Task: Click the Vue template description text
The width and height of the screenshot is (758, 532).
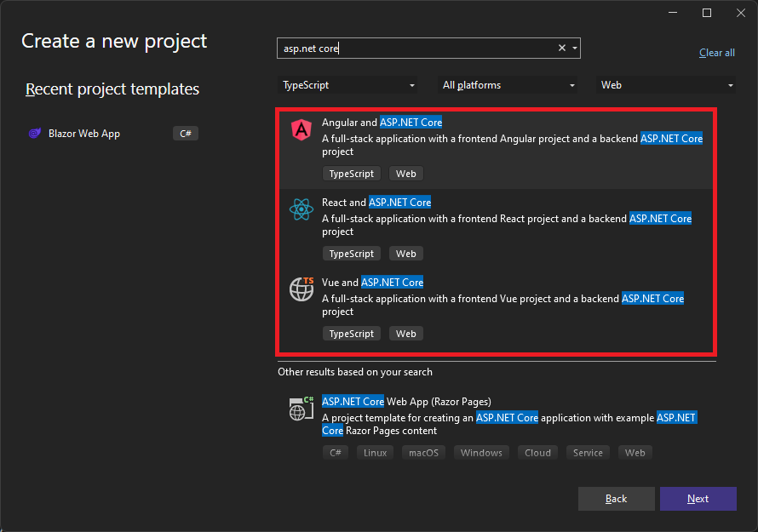Action: tap(502, 305)
